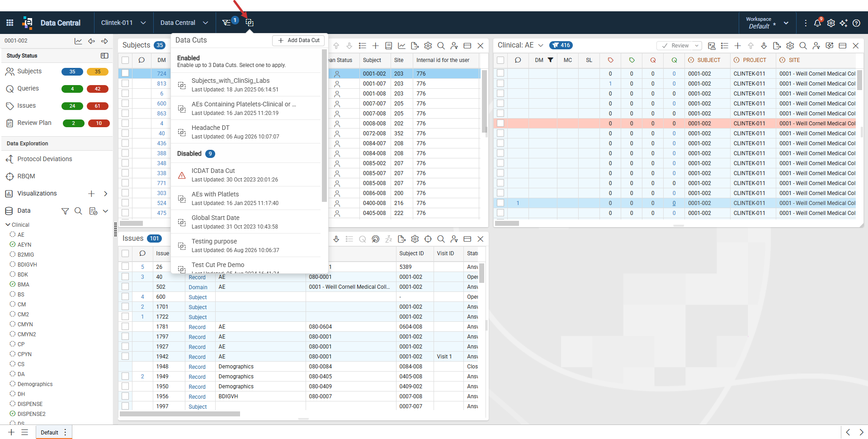Image resolution: width=868 pixels, height=439 pixels.
Task: Go to next subject arrow
Action: pos(104,41)
